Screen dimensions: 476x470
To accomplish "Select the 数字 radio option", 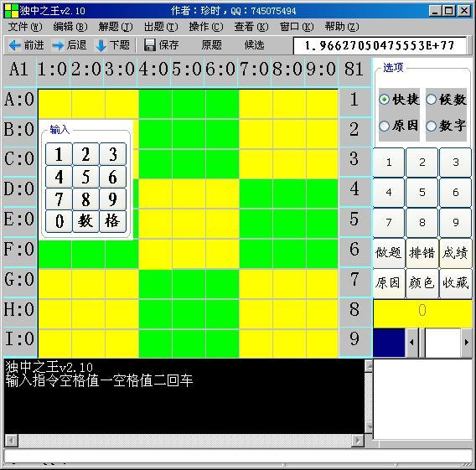I will click(x=446, y=126).
